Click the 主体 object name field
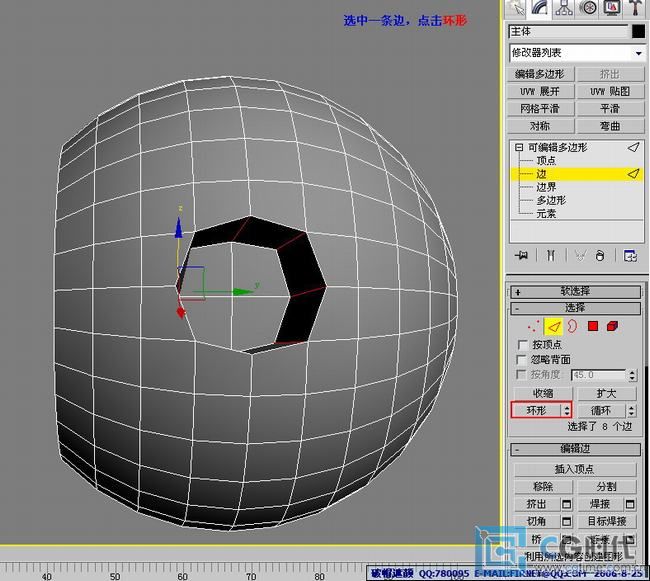650x581 pixels. tap(568, 31)
